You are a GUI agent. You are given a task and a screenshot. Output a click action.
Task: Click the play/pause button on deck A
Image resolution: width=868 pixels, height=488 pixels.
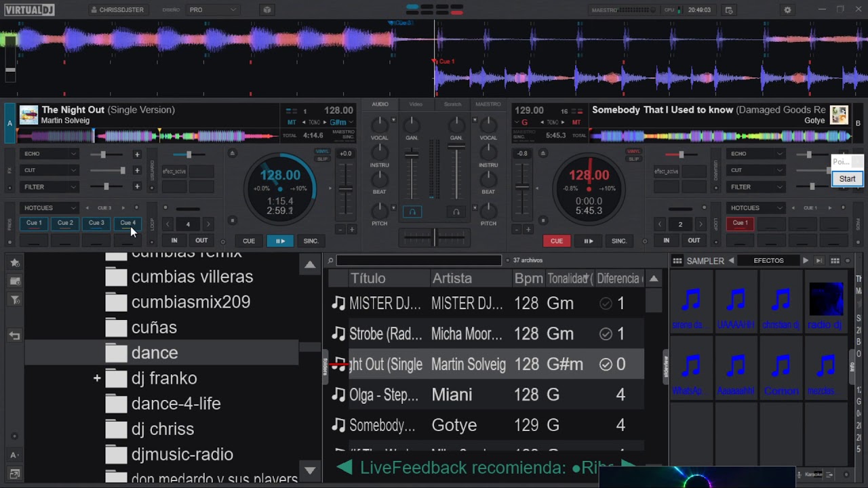279,241
